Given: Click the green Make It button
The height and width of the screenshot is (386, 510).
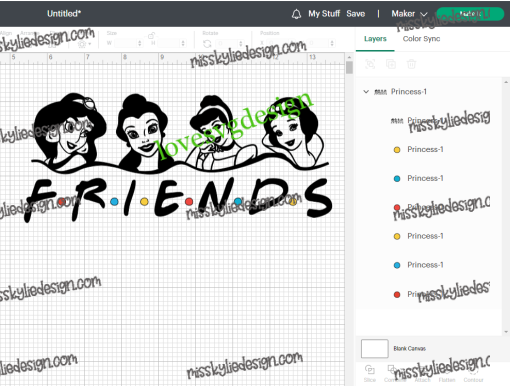Looking at the screenshot, I should (470, 14).
